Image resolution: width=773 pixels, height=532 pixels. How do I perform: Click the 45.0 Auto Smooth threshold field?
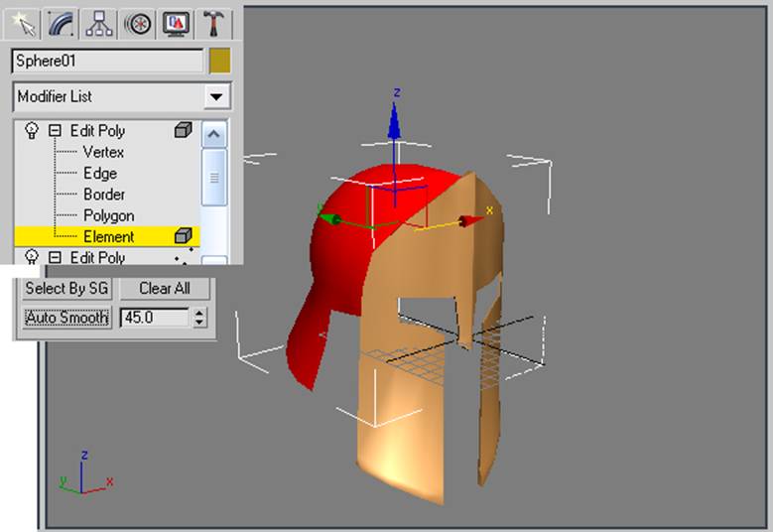tap(155, 318)
